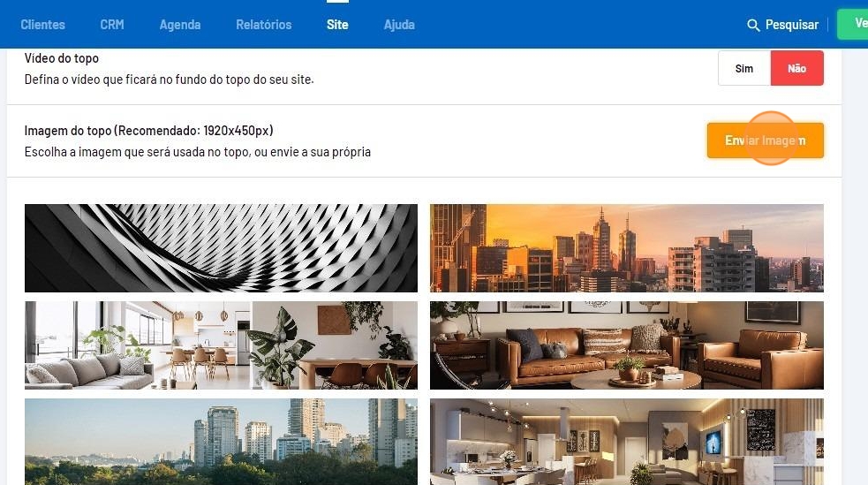Enable top video with Sim
The width and height of the screenshot is (868, 485).
(x=744, y=68)
